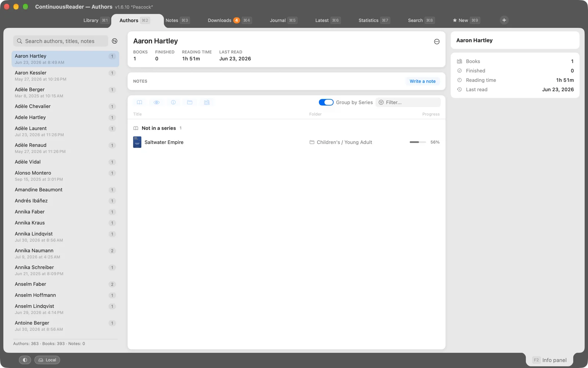Click the Finished checkmark icon in info panel
Image resolution: width=588 pixels, height=368 pixels.
(x=459, y=71)
